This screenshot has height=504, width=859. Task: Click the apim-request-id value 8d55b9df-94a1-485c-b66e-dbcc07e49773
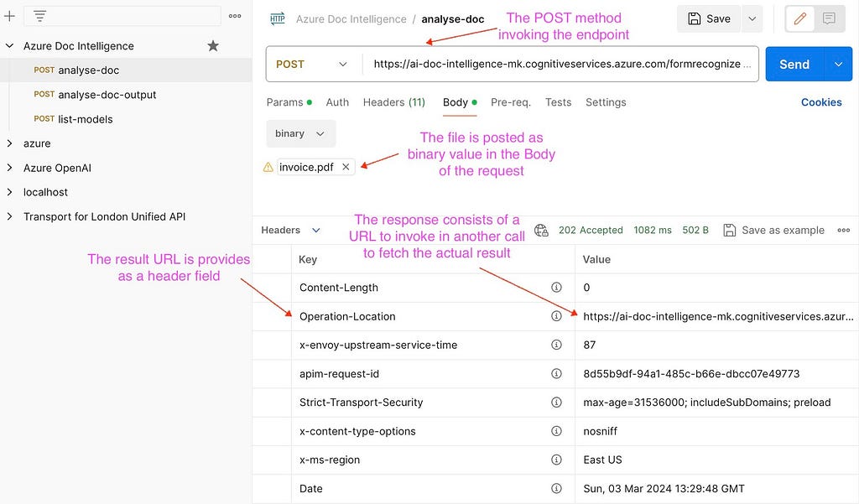click(691, 374)
